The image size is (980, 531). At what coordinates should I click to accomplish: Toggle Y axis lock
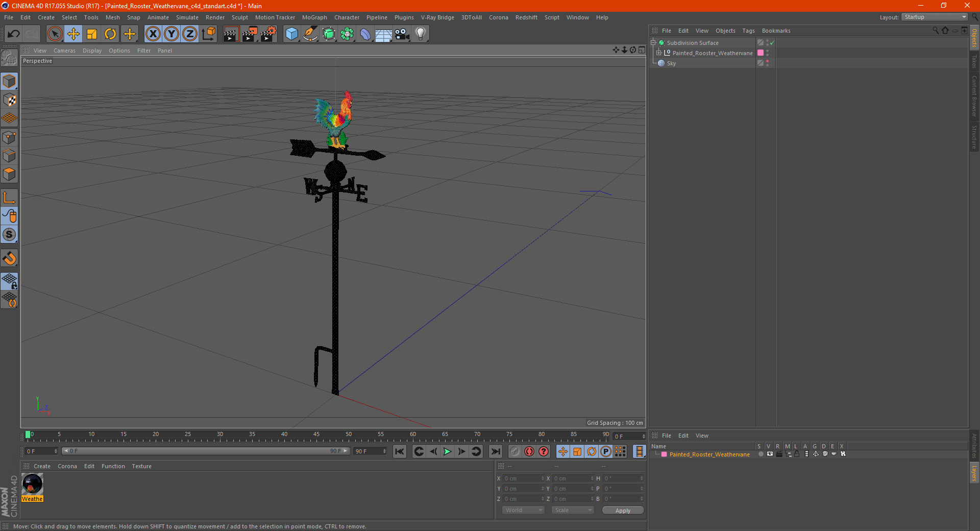pos(171,34)
